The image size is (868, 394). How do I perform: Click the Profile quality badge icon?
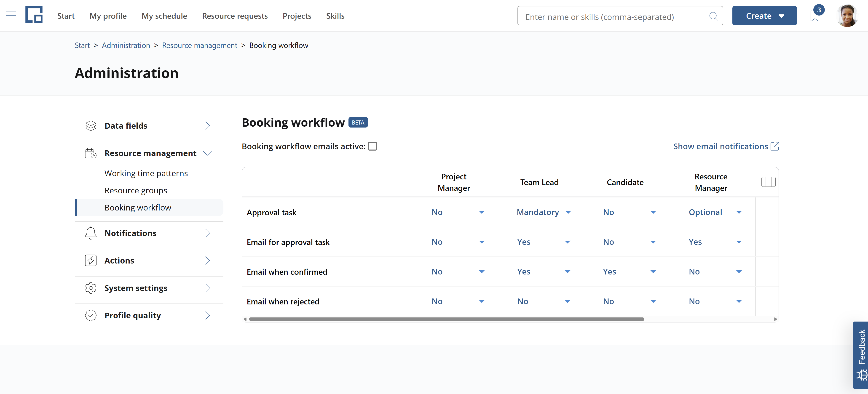(x=91, y=316)
